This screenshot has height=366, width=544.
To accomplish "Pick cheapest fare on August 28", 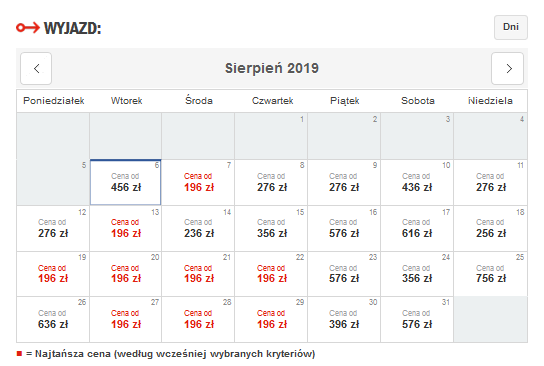I will (x=198, y=319).
